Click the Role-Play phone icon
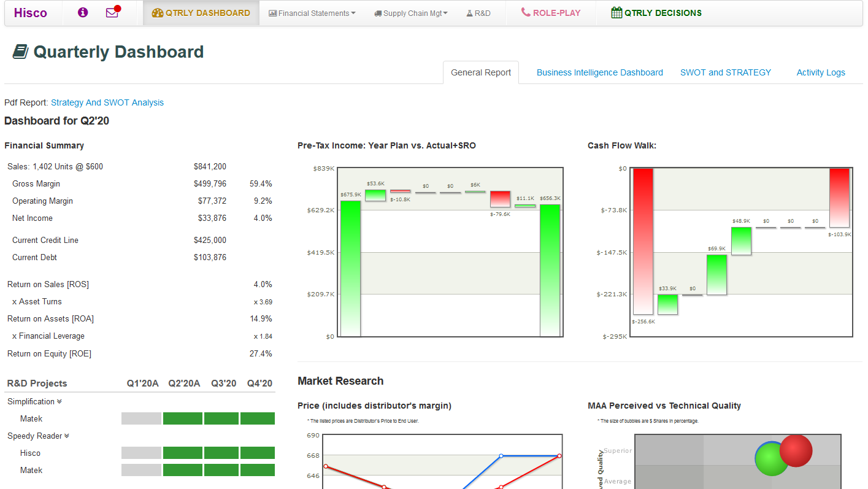Screen dimensions: 868x489 (x=526, y=12)
